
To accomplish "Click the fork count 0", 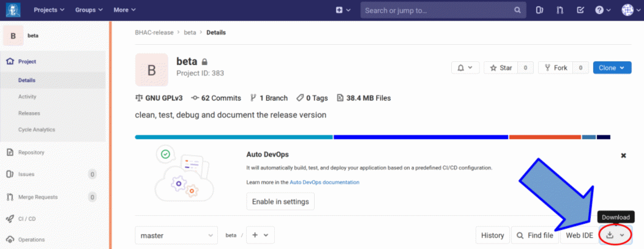I will click(x=580, y=68).
